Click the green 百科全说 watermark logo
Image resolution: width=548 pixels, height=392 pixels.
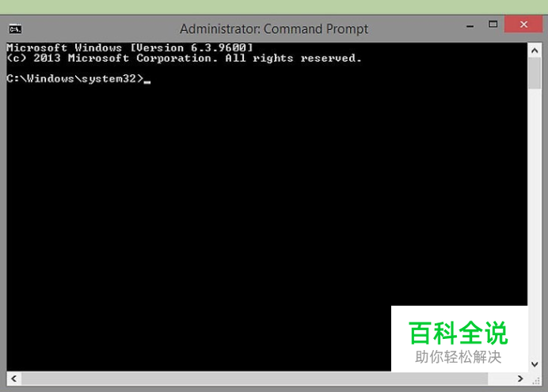459,333
